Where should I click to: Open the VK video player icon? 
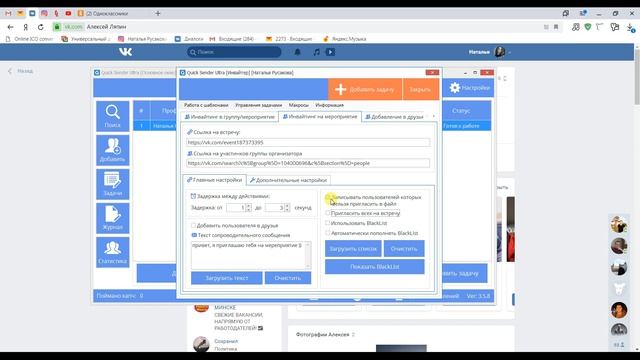click(330, 52)
